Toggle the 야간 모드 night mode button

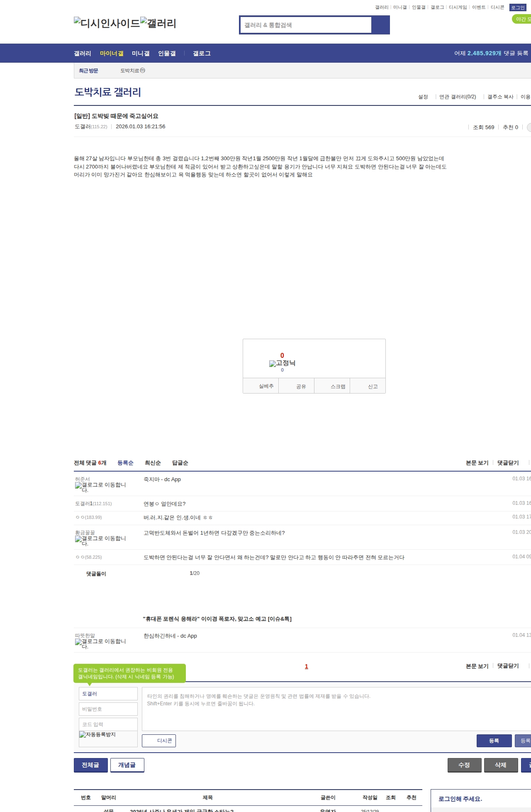click(x=522, y=19)
